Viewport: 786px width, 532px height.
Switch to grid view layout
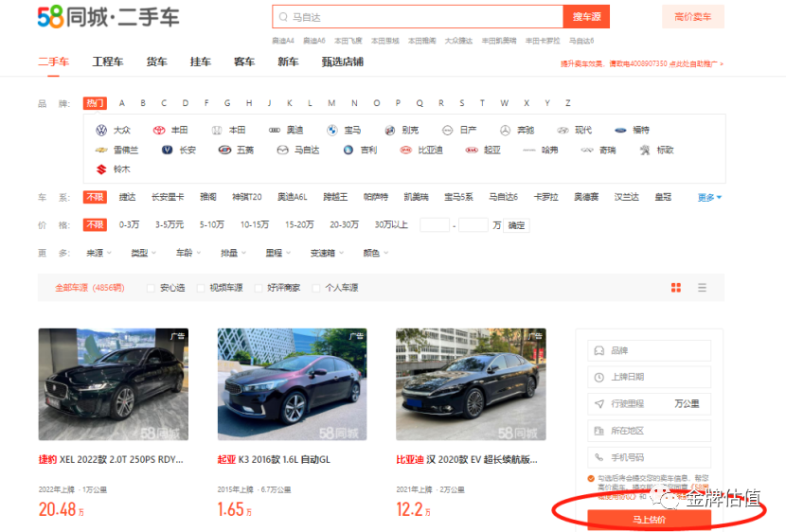676,288
